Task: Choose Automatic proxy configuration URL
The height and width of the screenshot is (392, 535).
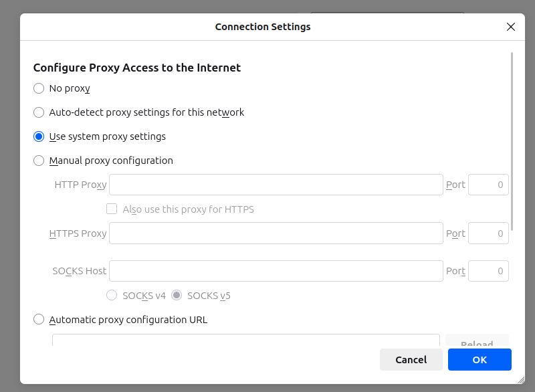Action: tap(39, 320)
